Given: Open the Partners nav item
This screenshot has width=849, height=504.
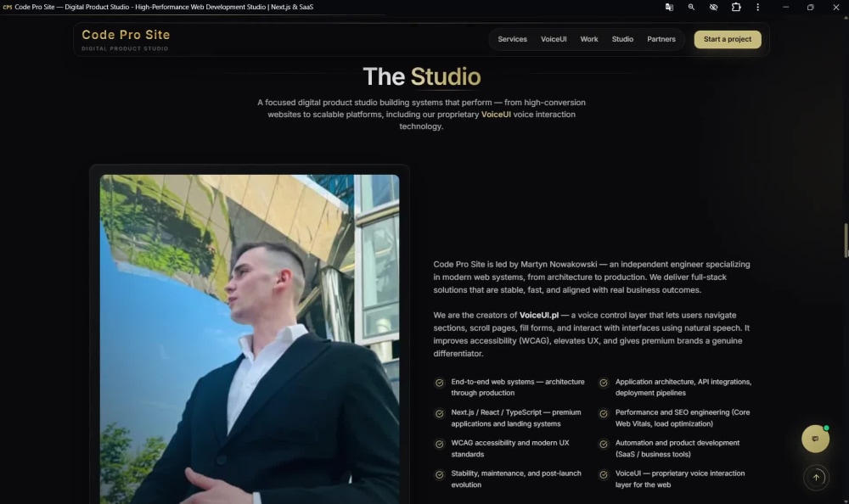Looking at the screenshot, I should pos(661,39).
